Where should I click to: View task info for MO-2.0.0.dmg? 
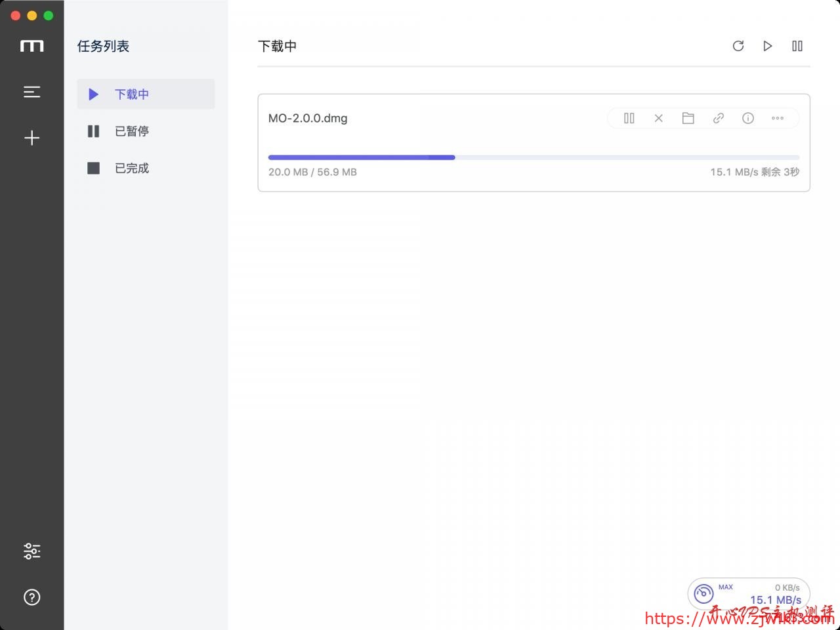747,118
